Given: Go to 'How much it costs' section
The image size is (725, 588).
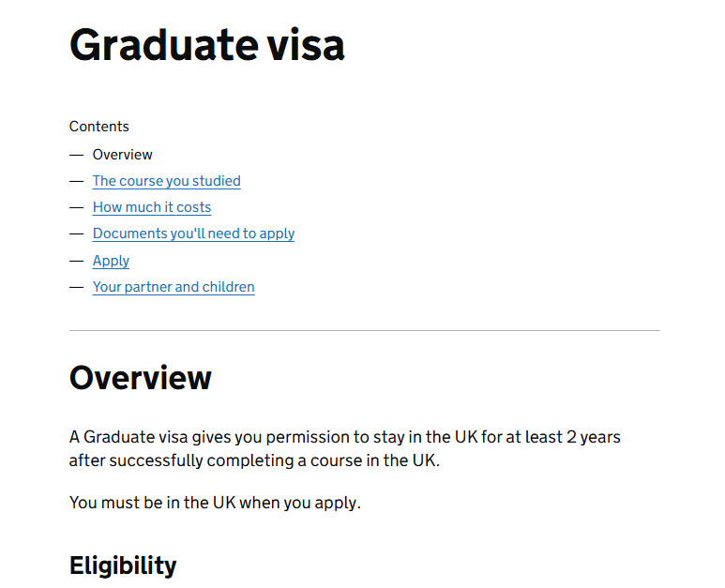Looking at the screenshot, I should pyautogui.click(x=152, y=207).
